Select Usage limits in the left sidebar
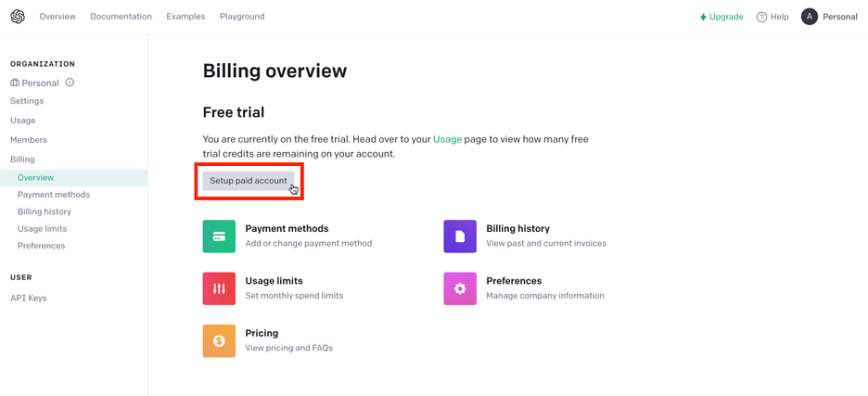Viewport: 868px width, 396px height. tap(42, 229)
